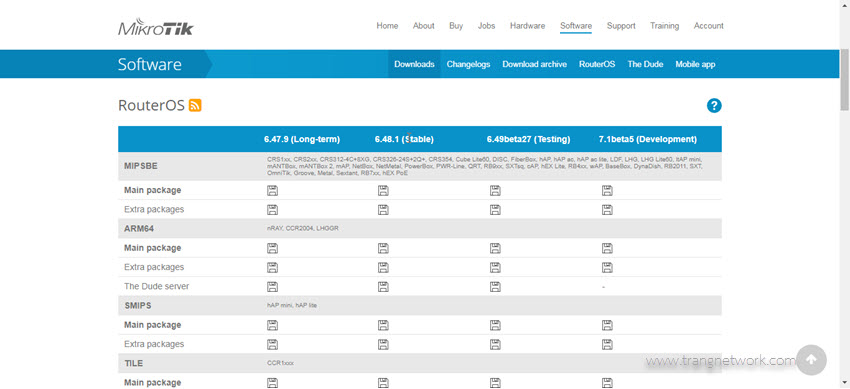Open the Download archive tab
Image resolution: width=850 pixels, height=389 pixels.
535,64
